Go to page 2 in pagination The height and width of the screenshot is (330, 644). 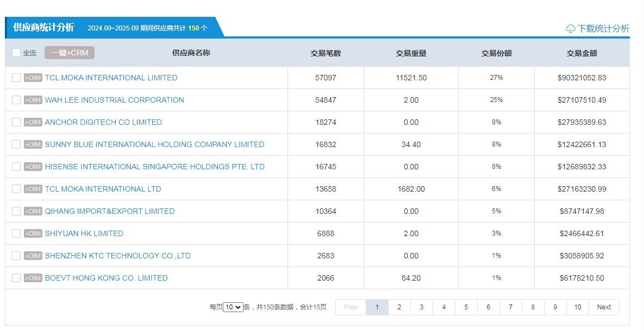click(399, 307)
